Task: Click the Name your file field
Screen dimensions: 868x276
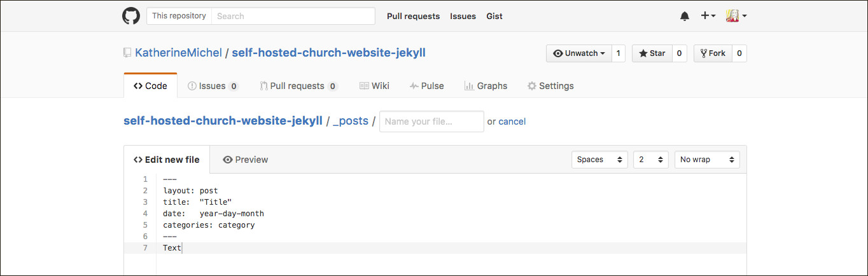Action: point(431,121)
